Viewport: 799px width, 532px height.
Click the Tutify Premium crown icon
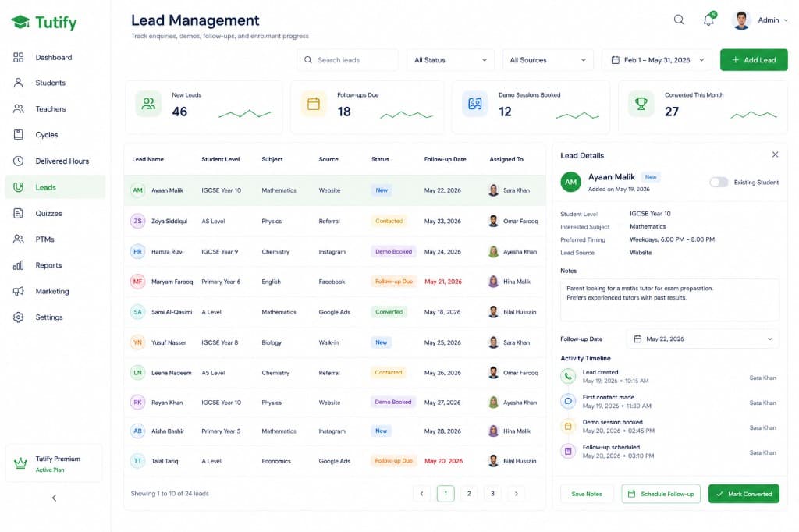20,463
